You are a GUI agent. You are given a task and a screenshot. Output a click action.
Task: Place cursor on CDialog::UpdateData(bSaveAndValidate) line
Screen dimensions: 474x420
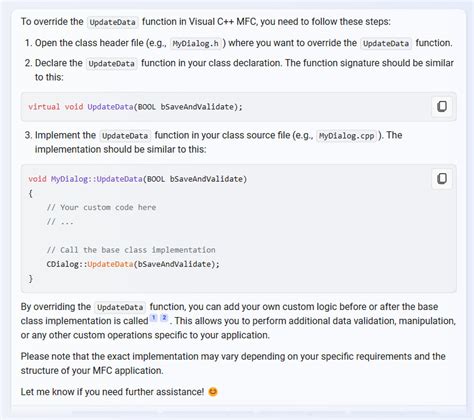(x=133, y=264)
